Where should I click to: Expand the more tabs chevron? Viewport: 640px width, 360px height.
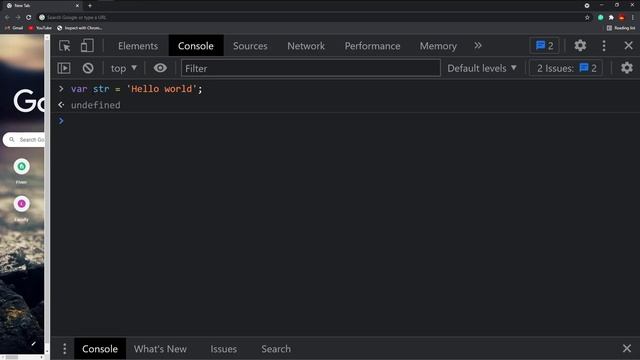click(x=478, y=46)
